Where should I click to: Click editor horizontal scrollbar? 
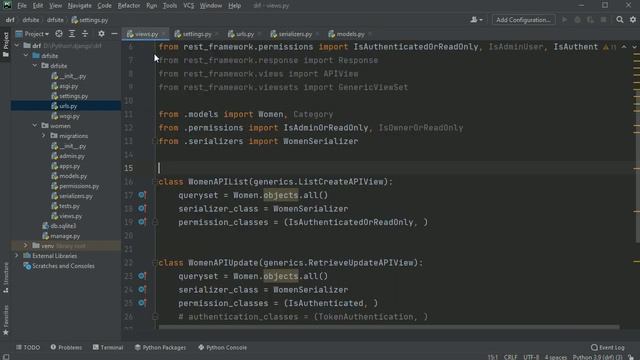[389, 327]
